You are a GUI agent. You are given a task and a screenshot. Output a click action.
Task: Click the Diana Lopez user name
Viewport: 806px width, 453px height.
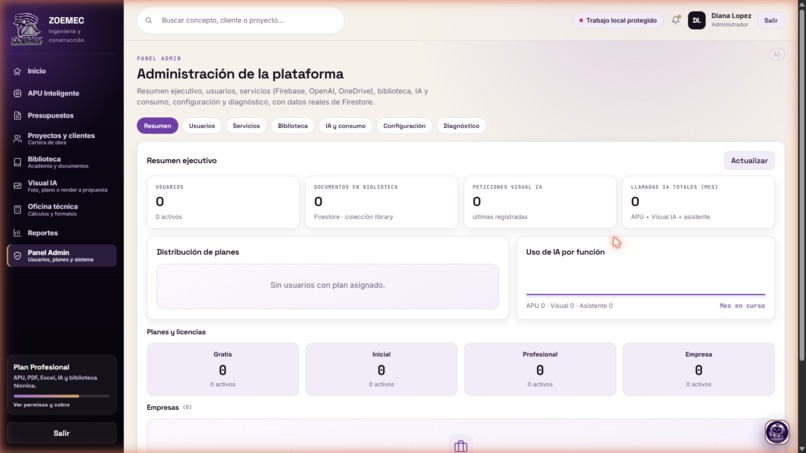(731, 16)
